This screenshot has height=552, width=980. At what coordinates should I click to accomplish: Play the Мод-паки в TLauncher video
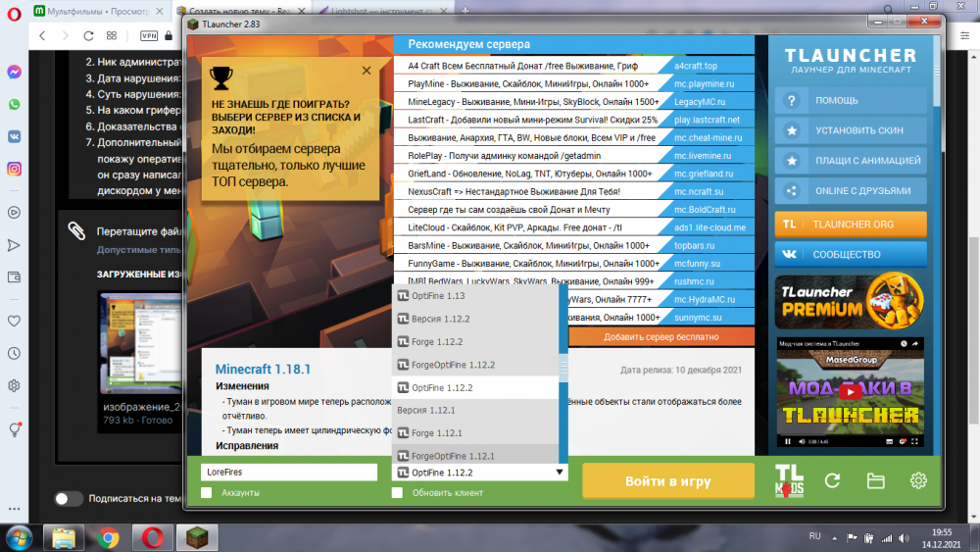pos(850,392)
